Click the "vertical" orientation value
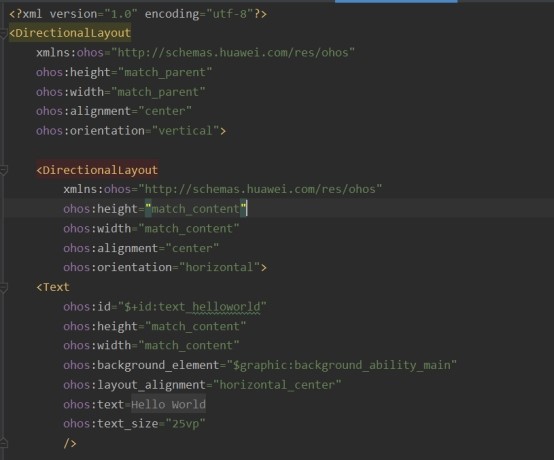The image size is (554, 460). 185,131
